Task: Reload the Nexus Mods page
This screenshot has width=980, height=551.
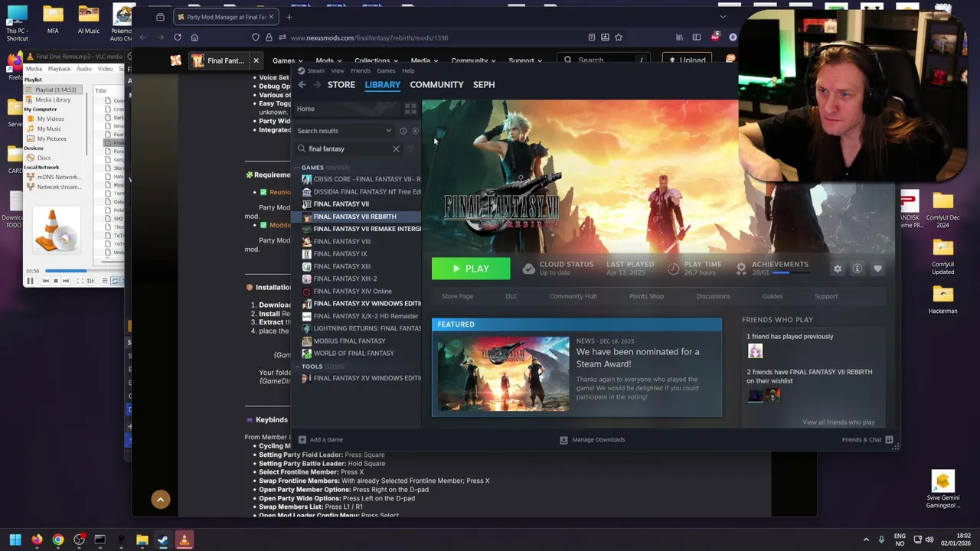Action: pyautogui.click(x=178, y=37)
